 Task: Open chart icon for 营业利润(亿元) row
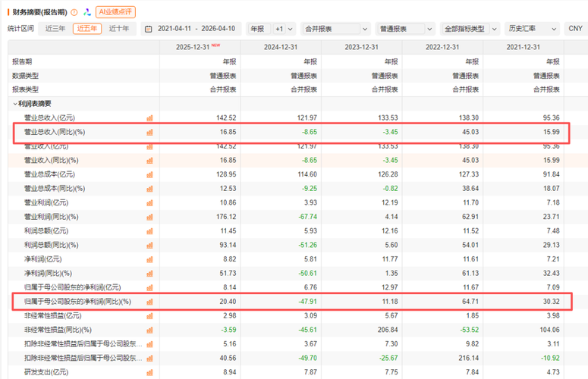tap(149, 203)
